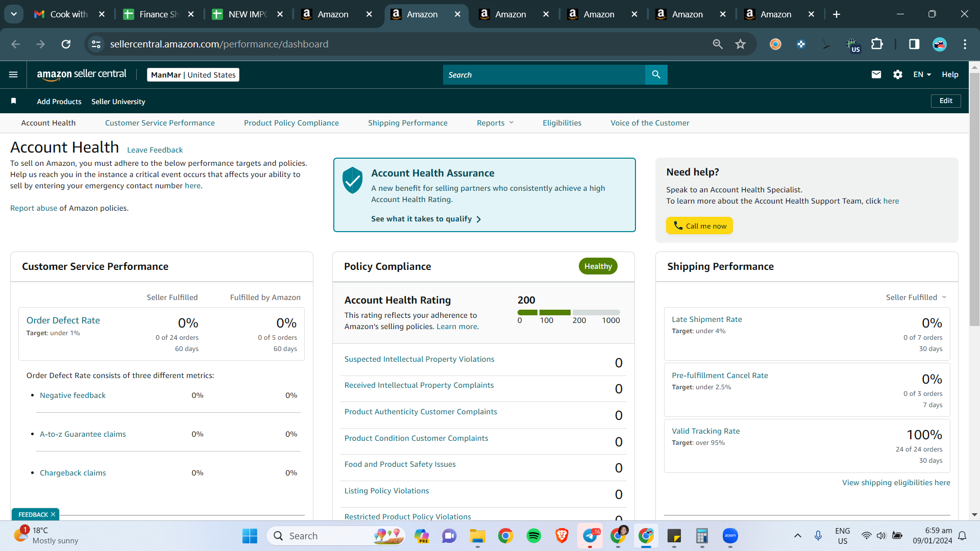Click the Windows taskbar Search box

pyautogui.click(x=336, y=536)
